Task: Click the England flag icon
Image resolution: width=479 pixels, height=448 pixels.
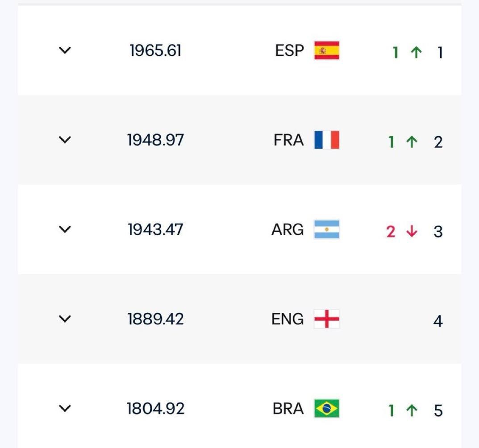Action: point(327,319)
